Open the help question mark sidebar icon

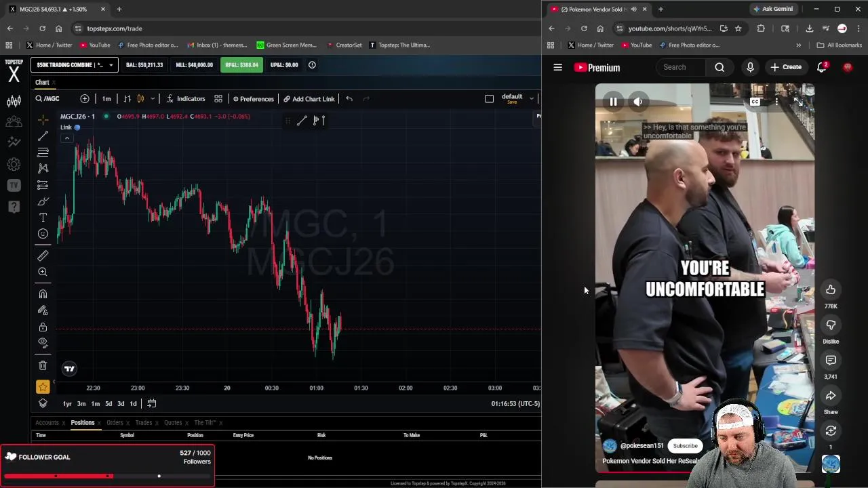click(x=14, y=207)
